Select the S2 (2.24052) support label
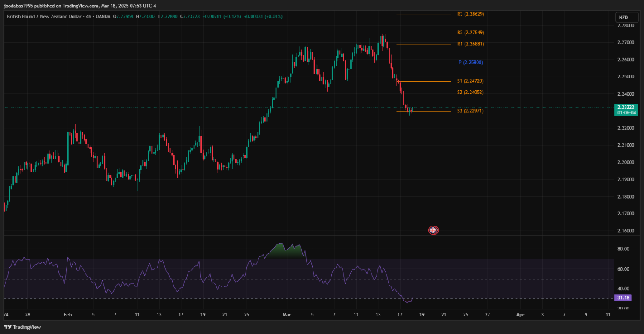This screenshot has height=334, width=644. [x=471, y=93]
